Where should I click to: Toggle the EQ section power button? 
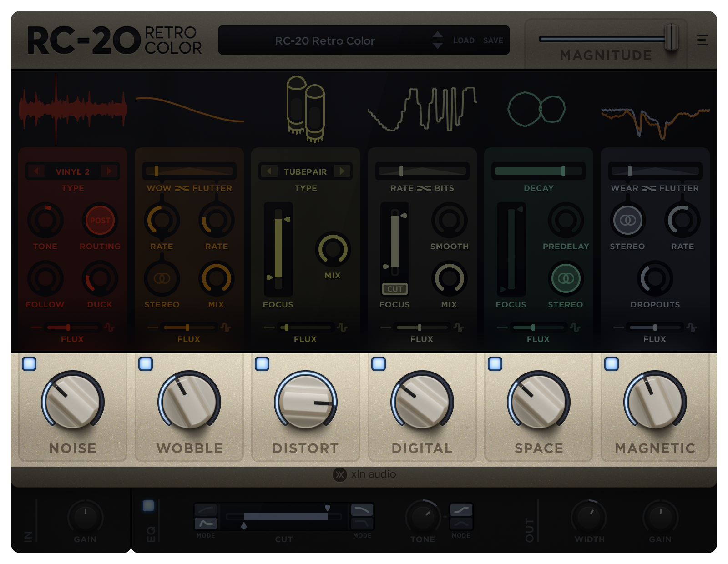coord(148,506)
